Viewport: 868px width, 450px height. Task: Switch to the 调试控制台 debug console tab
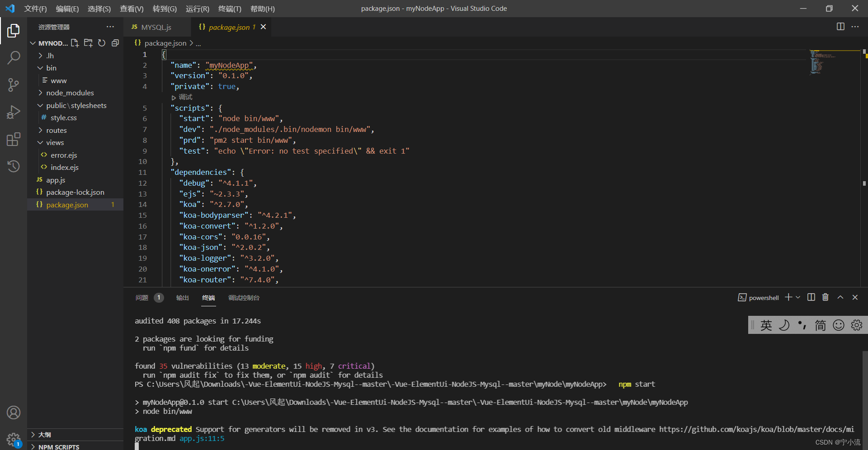coord(244,298)
